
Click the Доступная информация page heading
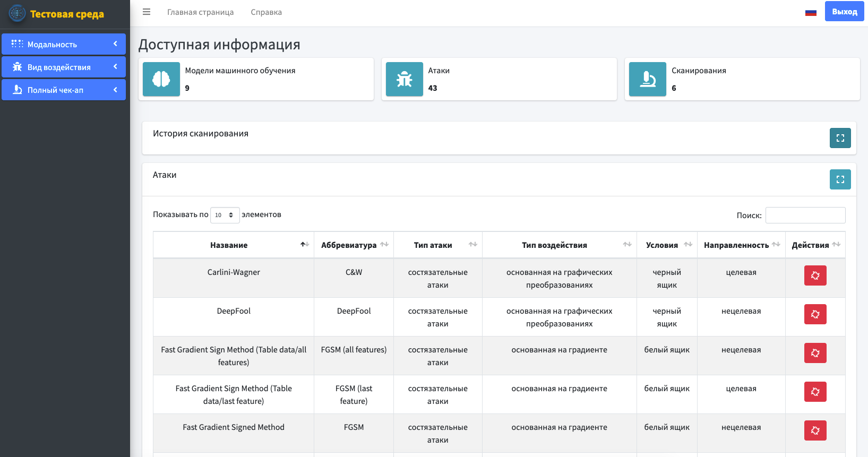click(x=219, y=45)
